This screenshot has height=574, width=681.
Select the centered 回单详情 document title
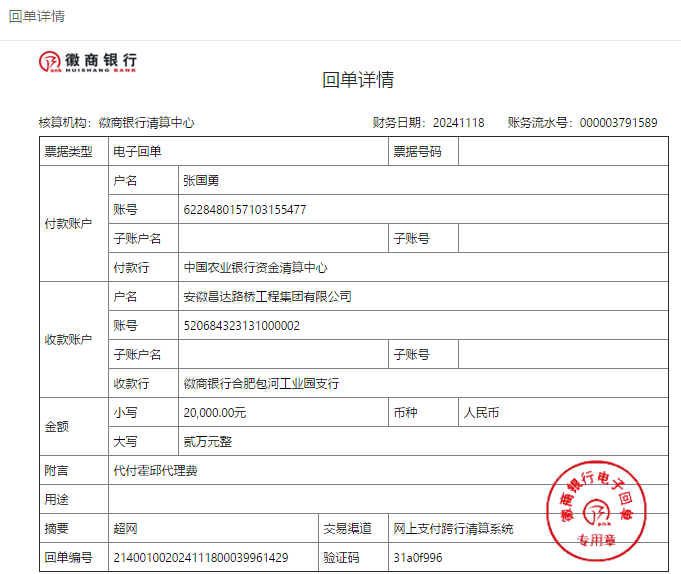[x=357, y=81]
